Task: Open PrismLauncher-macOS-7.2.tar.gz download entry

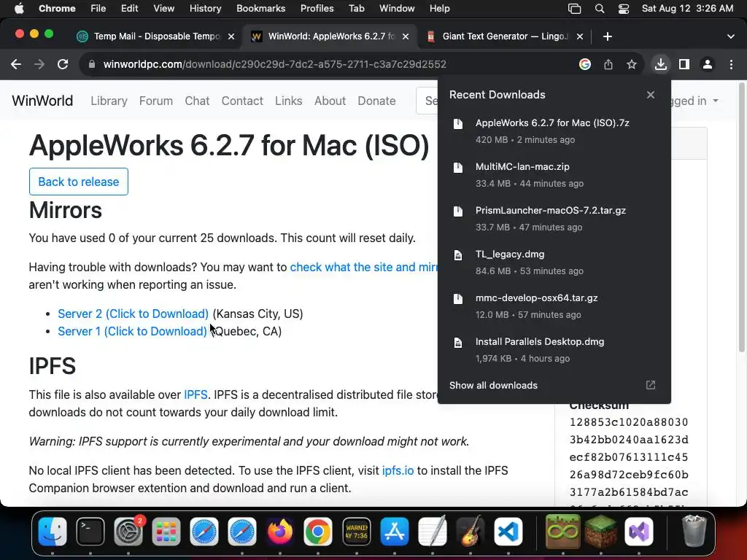Action: (x=554, y=219)
